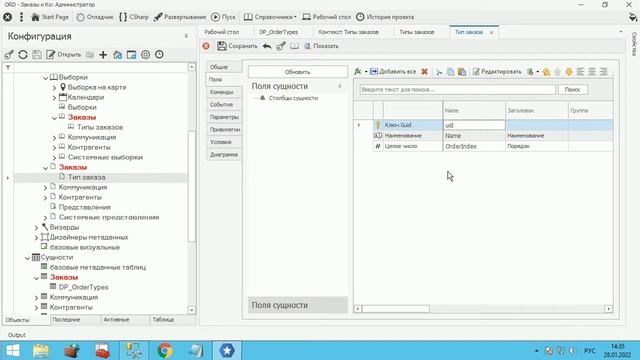The image size is (640, 360).
Task: Click Обновить button
Action: 298,72
